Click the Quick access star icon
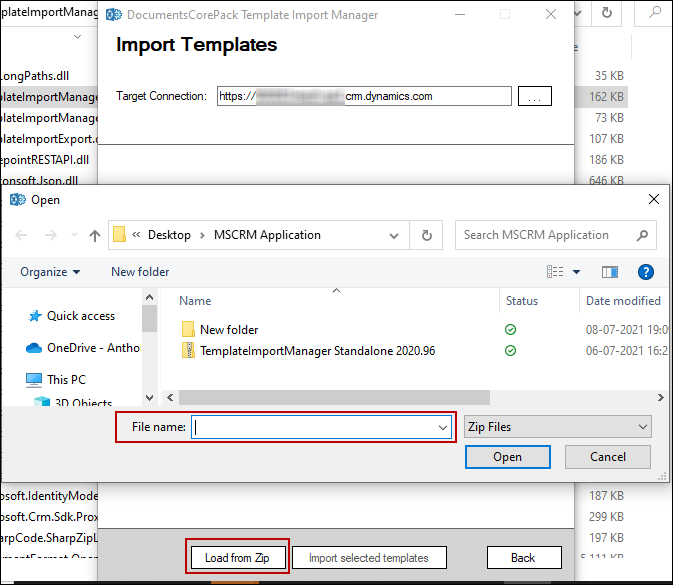 [34, 316]
